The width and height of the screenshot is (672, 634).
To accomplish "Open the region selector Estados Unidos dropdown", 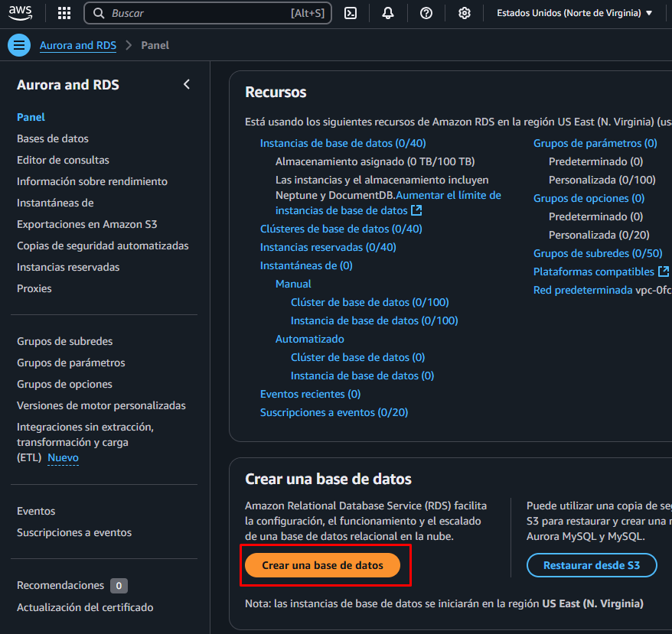I will 574,13.
